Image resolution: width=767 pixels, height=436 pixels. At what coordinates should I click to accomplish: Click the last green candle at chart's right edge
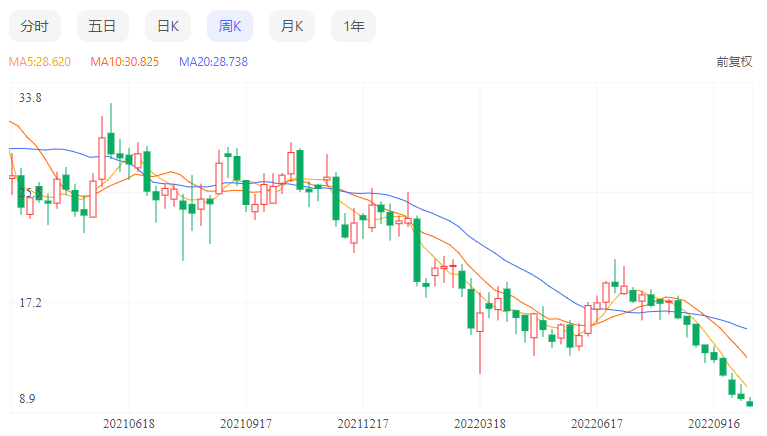(750, 403)
